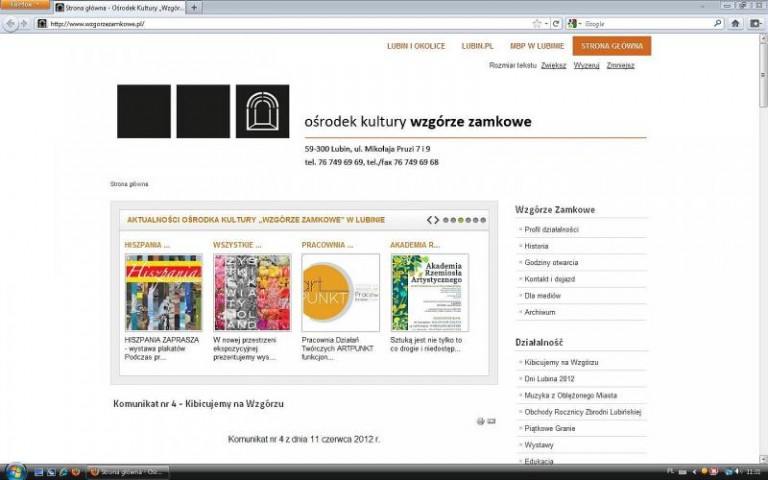Screen dimensions: 768x480
Task: Select fifth news slider dot
Action: (475, 220)
